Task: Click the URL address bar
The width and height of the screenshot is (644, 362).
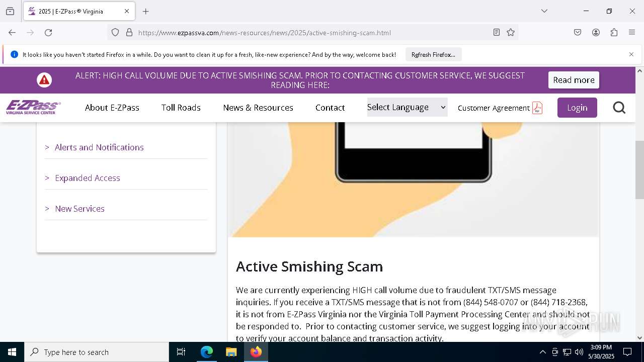Action: coord(312,33)
